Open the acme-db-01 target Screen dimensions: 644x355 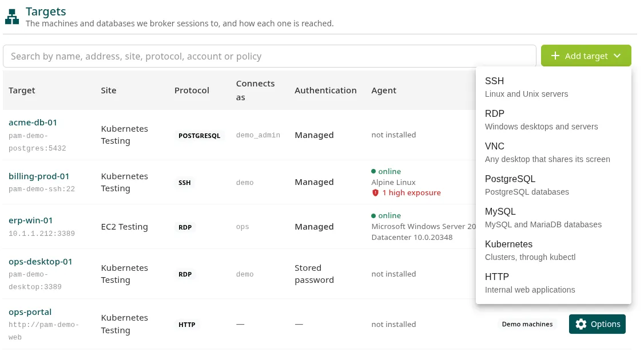click(x=33, y=122)
